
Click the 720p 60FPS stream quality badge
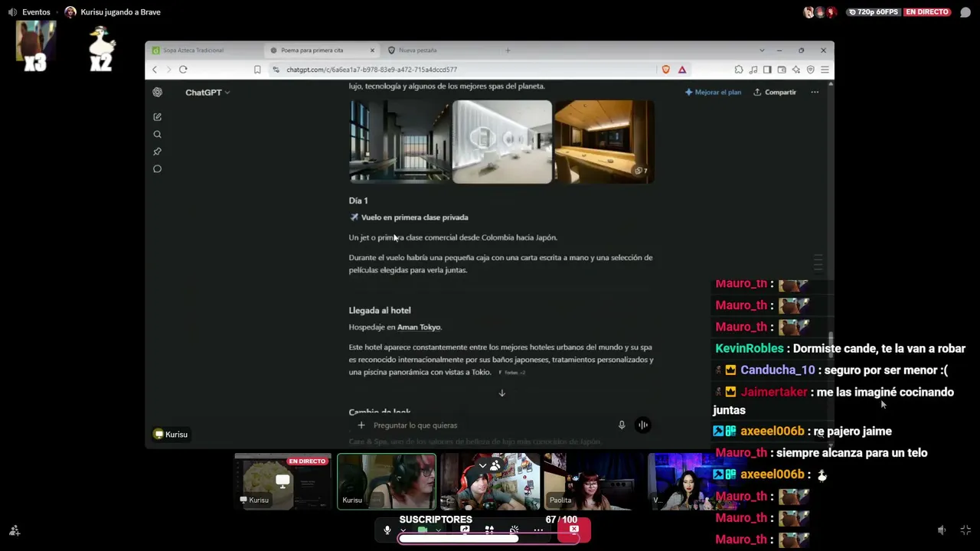[x=872, y=12]
